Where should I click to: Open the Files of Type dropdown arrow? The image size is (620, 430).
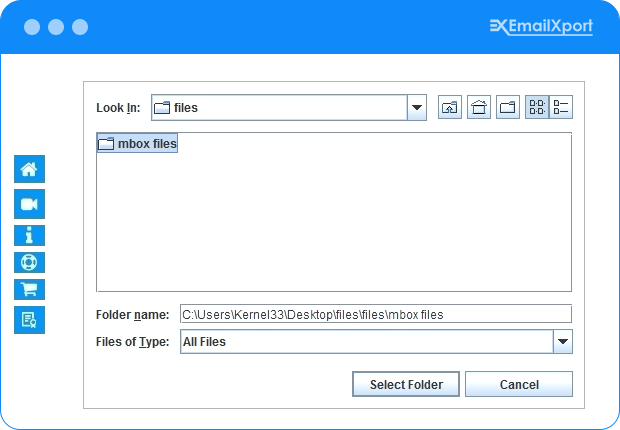point(562,342)
